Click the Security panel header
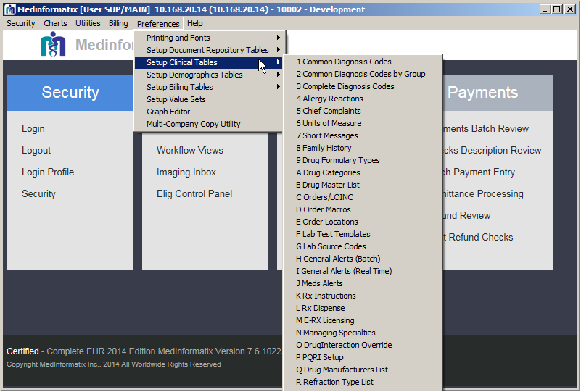 [x=70, y=93]
